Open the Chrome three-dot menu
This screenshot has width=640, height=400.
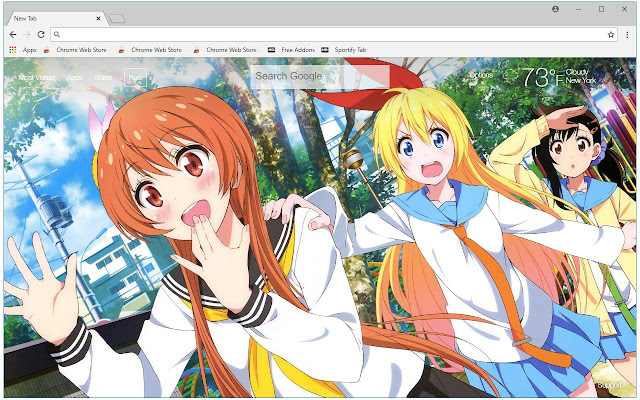627,35
